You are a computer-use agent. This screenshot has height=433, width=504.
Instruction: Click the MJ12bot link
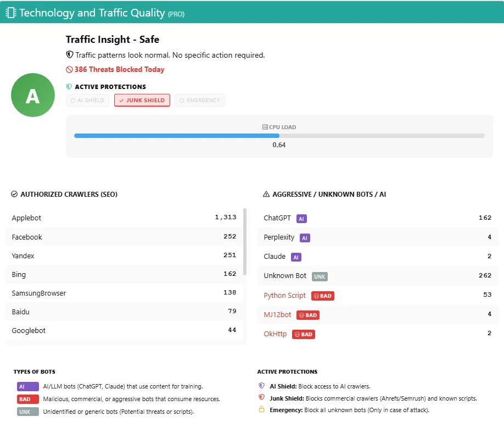click(277, 315)
